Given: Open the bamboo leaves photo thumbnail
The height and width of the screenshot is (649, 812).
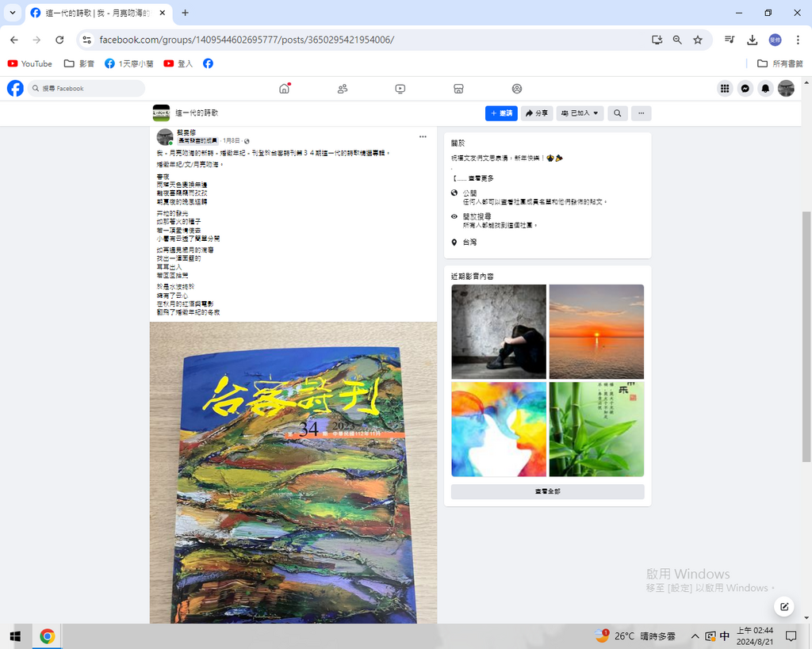Looking at the screenshot, I should point(596,429).
